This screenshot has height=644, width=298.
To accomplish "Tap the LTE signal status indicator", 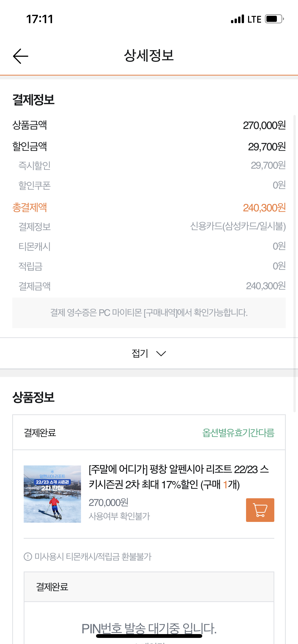I will point(246,19).
